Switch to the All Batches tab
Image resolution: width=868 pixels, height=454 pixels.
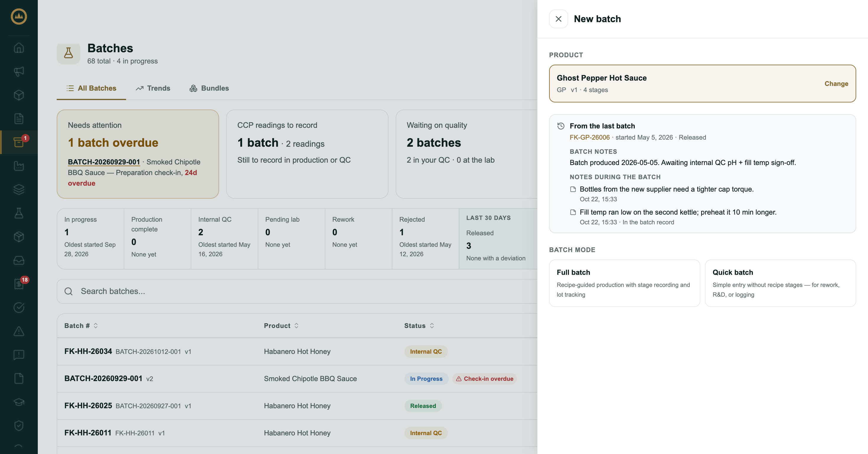tap(91, 88)
